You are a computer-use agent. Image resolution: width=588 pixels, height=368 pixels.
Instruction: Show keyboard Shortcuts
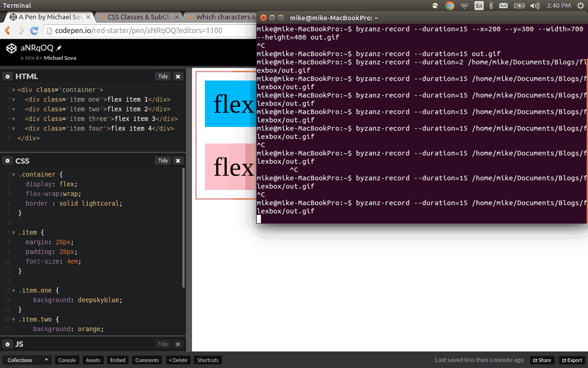pos(208,360)
